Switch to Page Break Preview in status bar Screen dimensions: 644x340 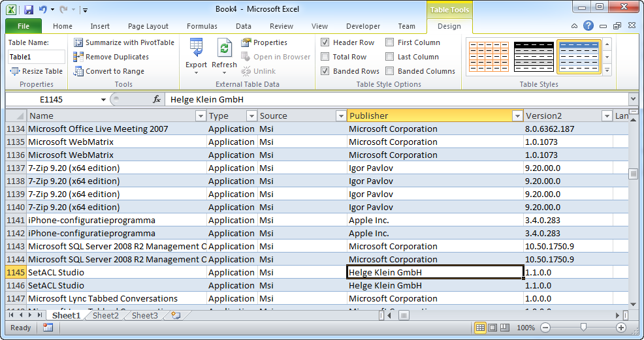[505, 328]
